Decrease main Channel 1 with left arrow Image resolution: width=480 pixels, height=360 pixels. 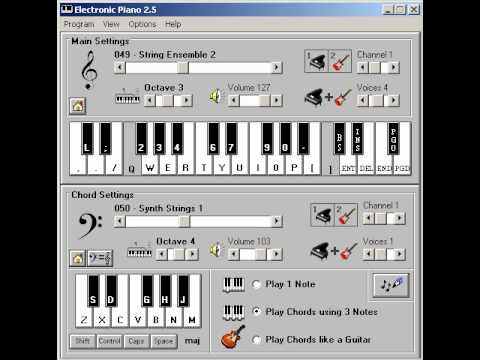pyautogui.click(x=363, y=67)
